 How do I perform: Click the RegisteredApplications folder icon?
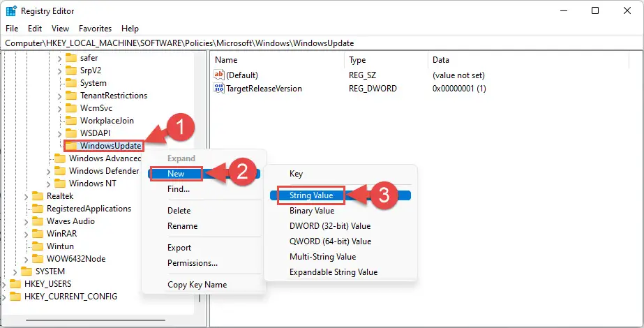coord(38,209)
